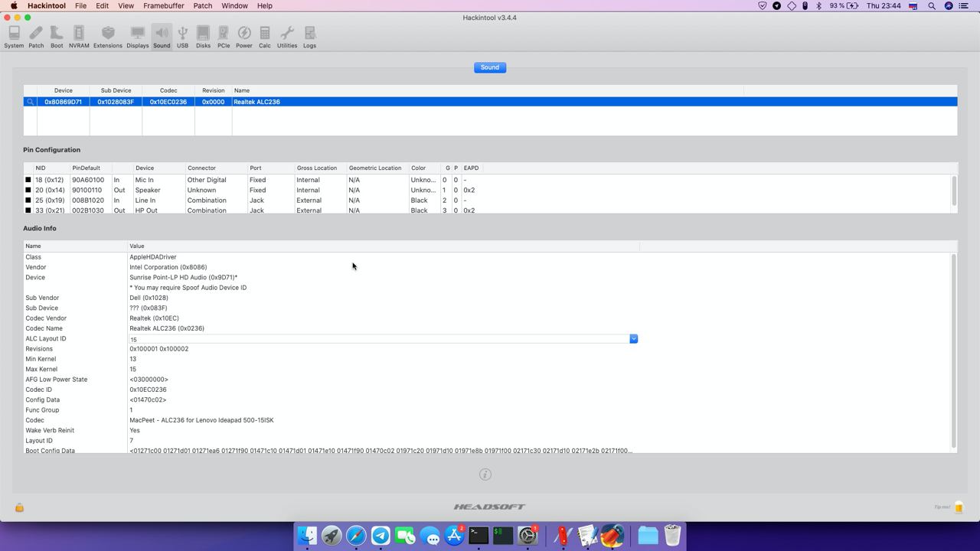Click the Tip me beer icon
This screenshot has width=980, height=551.
point(959,507)
